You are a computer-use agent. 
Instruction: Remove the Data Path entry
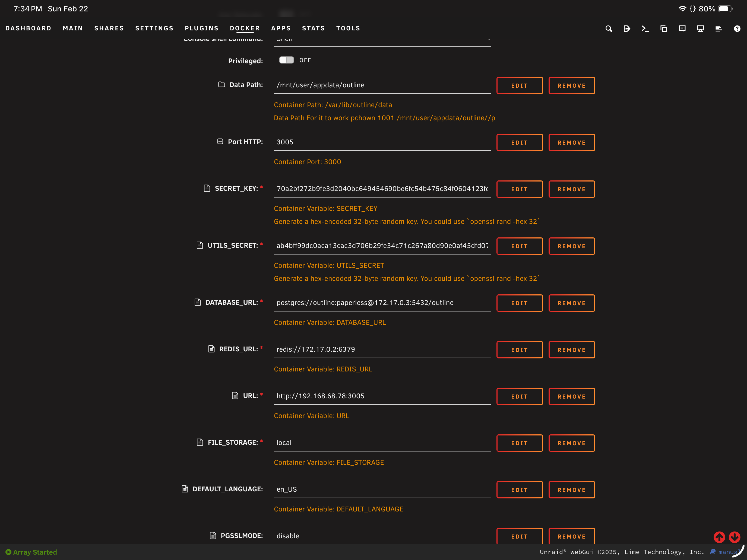coord(571,85)
